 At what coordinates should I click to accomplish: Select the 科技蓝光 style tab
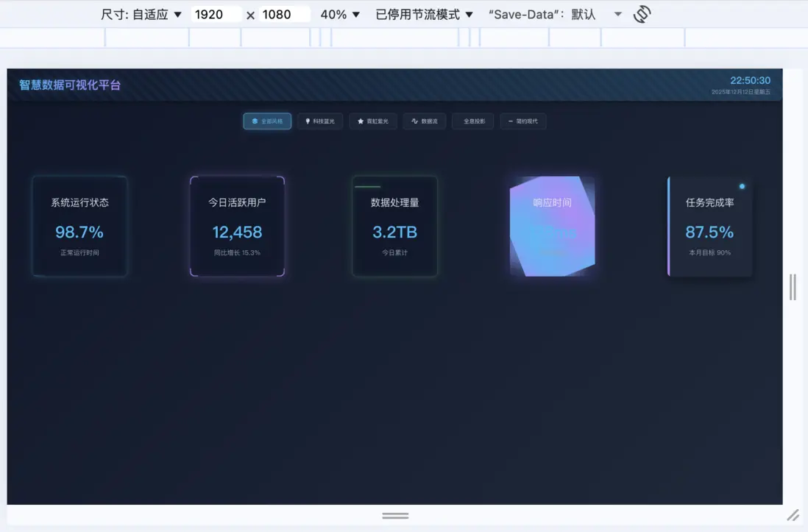click(x=320, y=121)
